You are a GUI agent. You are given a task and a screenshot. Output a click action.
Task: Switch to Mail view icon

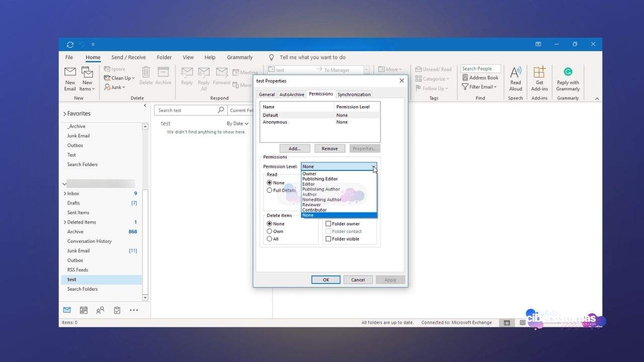click(x=67, y=310)
